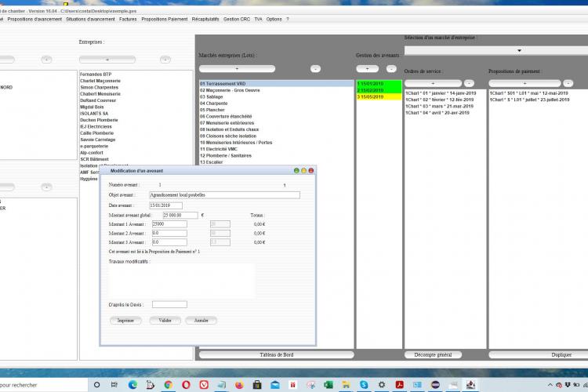Image resolution: width=588 pixels, height=392 pixels.
Task: Remove ordre de service with minus
Action: pos(469,83)
